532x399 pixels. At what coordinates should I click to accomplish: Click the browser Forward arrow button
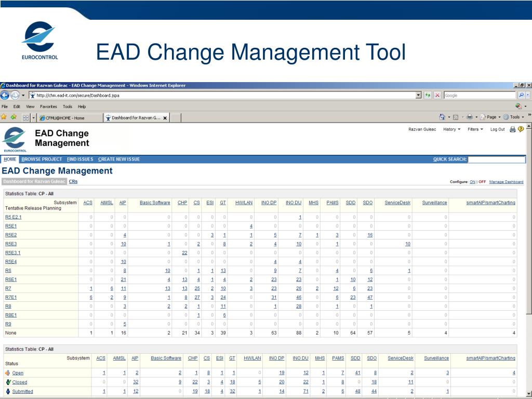click(15, 96)
